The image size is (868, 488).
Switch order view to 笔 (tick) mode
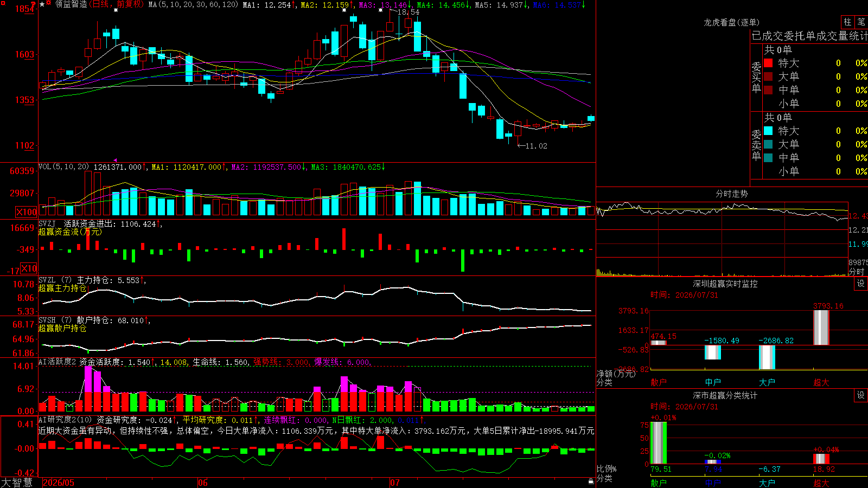tap(861, 22)
